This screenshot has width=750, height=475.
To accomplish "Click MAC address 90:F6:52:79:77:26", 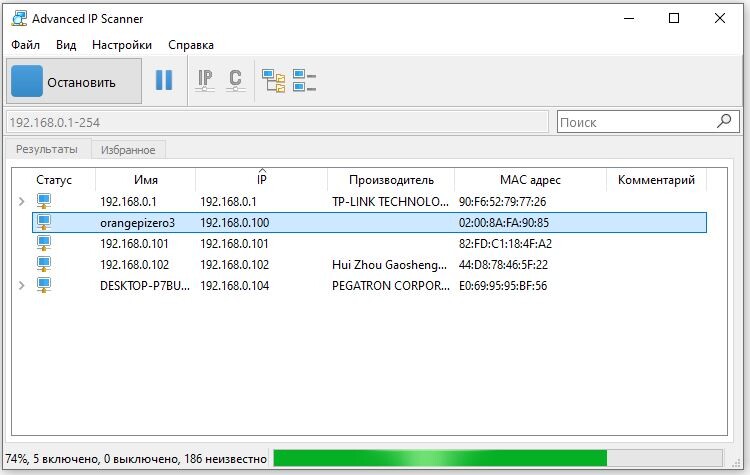I will click(502, 202).
